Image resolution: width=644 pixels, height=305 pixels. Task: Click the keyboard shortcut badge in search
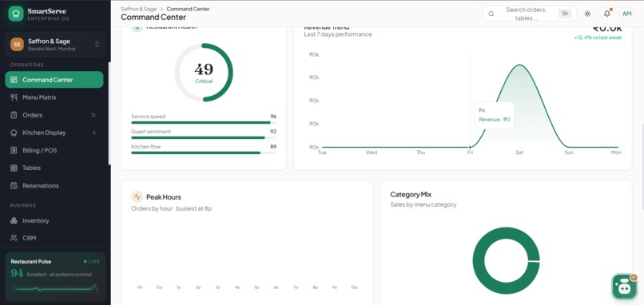pyautogui.click(x=565, y=14)
